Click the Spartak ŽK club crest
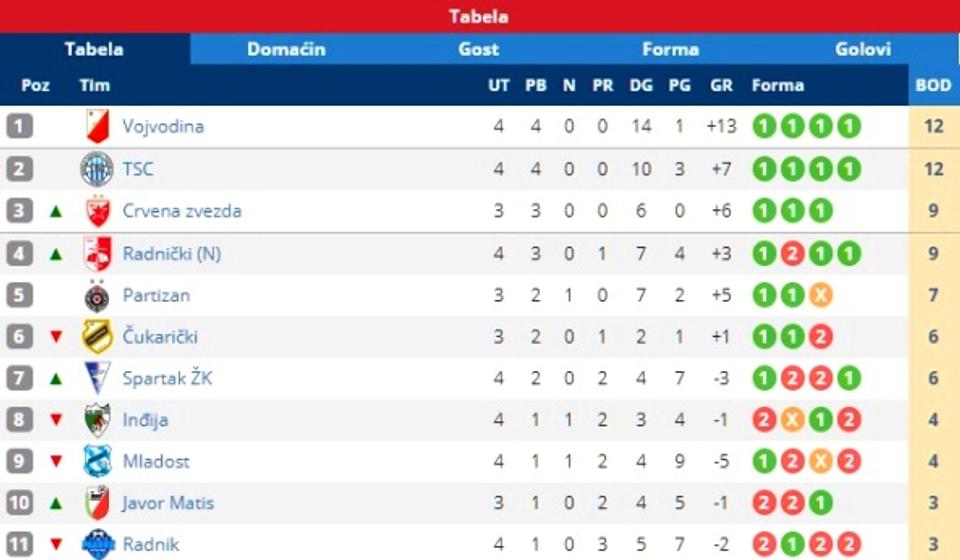The height and width of the screenshot is (560, 960). 97,379
